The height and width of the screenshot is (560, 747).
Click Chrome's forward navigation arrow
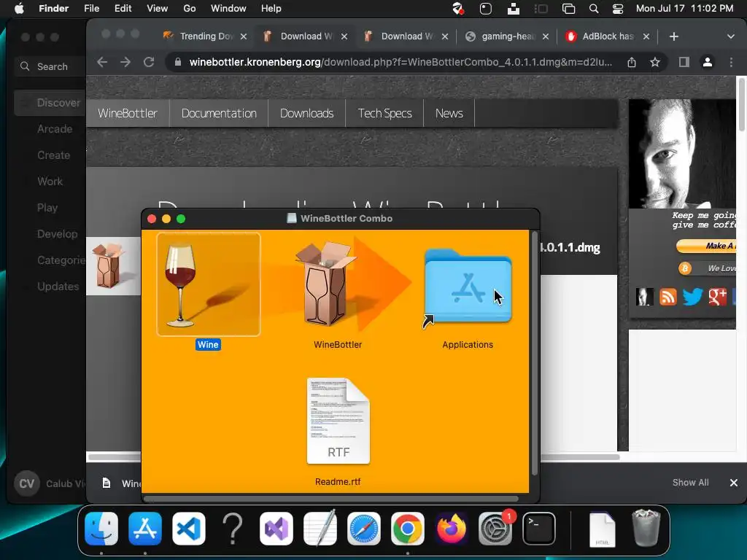pyautogui.click(x=125, y=62)
